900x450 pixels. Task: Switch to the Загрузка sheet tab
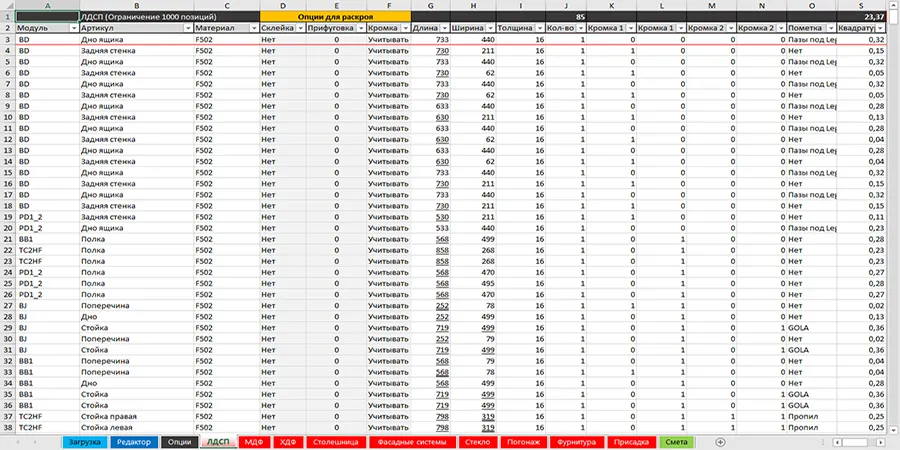84,441
